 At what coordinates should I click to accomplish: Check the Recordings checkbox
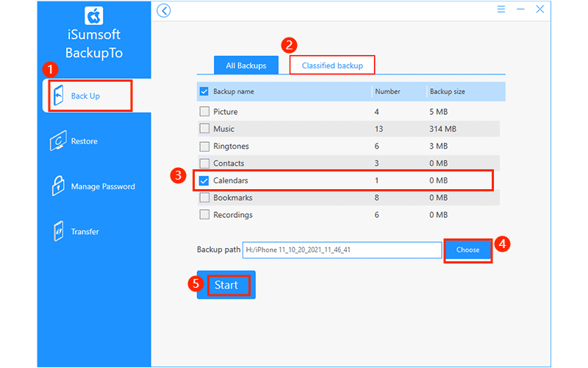point(204,215)
